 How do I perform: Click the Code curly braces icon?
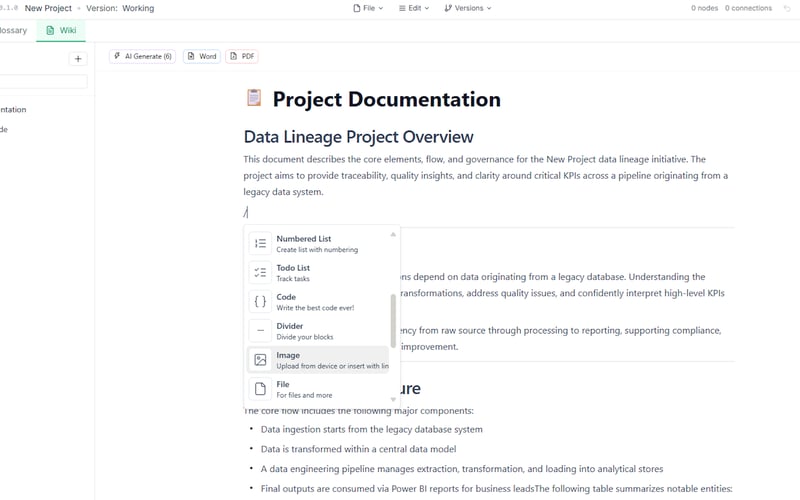click(x=260, y=302)
